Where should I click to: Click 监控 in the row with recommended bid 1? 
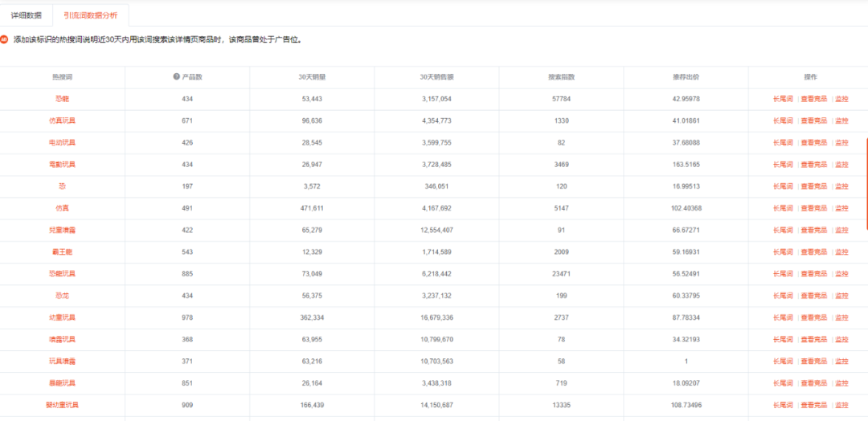tap(841, 362)
